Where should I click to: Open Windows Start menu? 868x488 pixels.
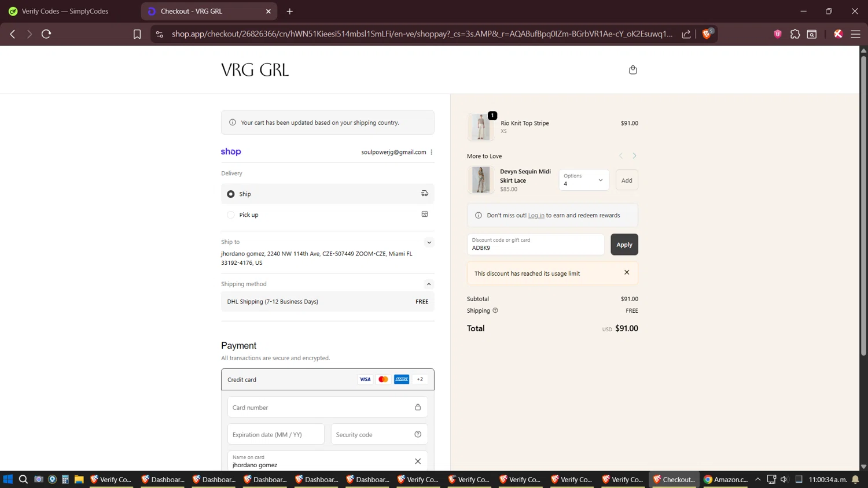coord(8,479)
